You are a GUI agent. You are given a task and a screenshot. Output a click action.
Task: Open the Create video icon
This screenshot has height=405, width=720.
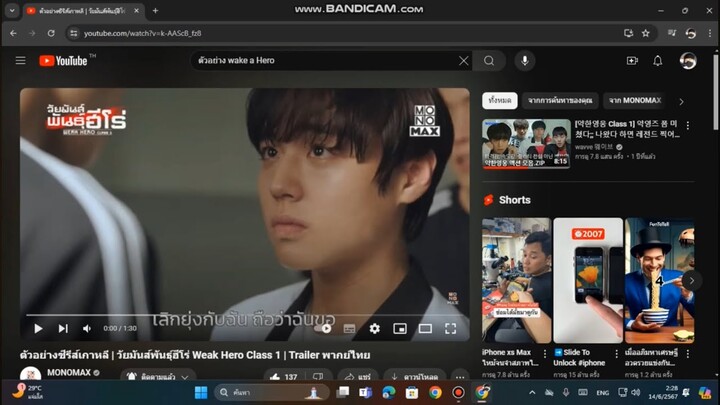point(632,61)
